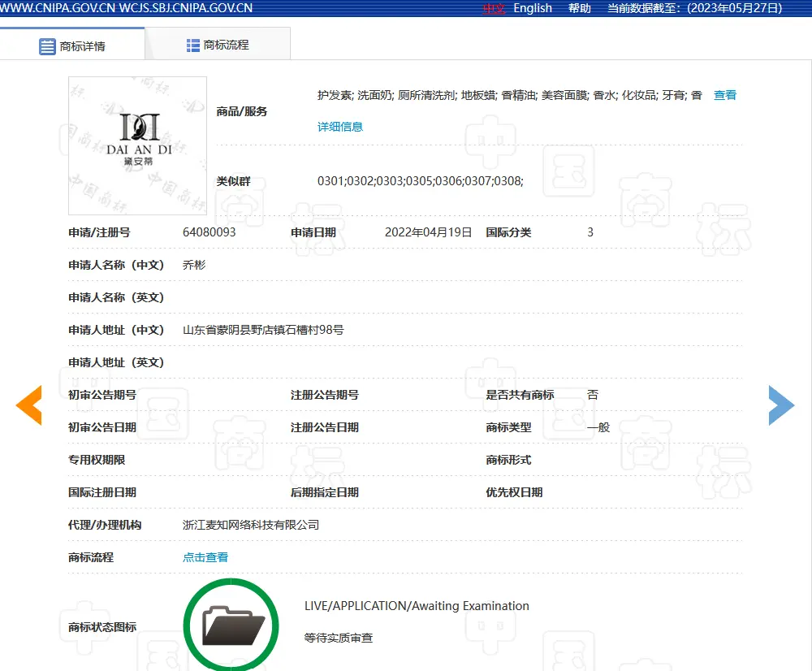Click 点击查看 next to 商标流程
812x671 pixels.
coord(204,557)
